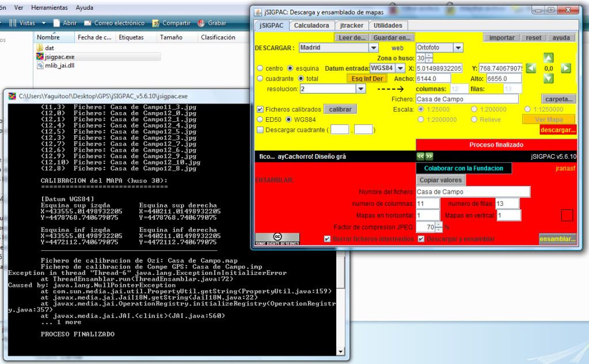Click Copiar valores button

pos(440,180)
